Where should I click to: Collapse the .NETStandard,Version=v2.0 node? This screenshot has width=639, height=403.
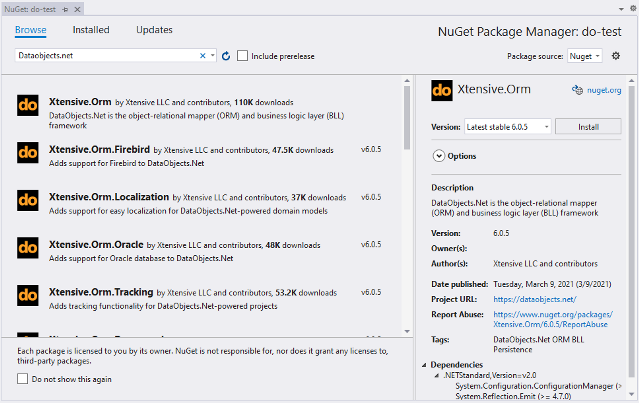point(437,376)
